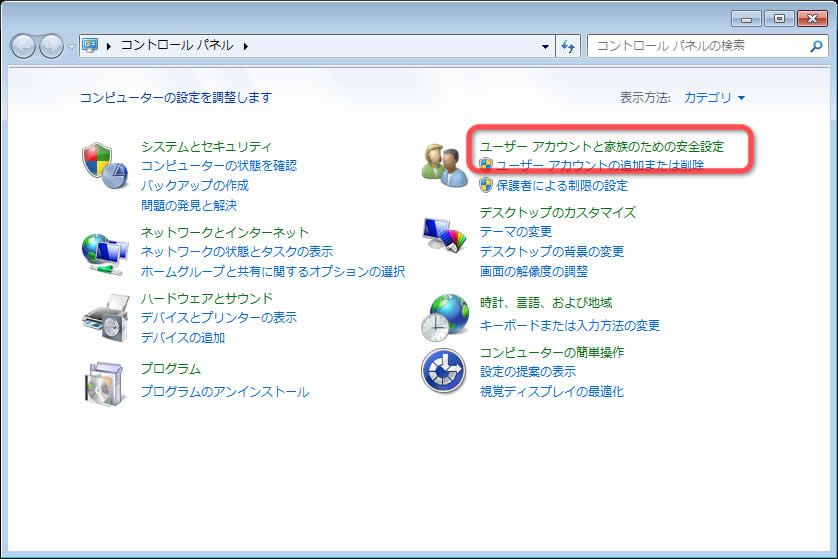This screenshot has height=559, width=838.
Task: Click the control panel icon in address bar
Action: tap(90, 45)
